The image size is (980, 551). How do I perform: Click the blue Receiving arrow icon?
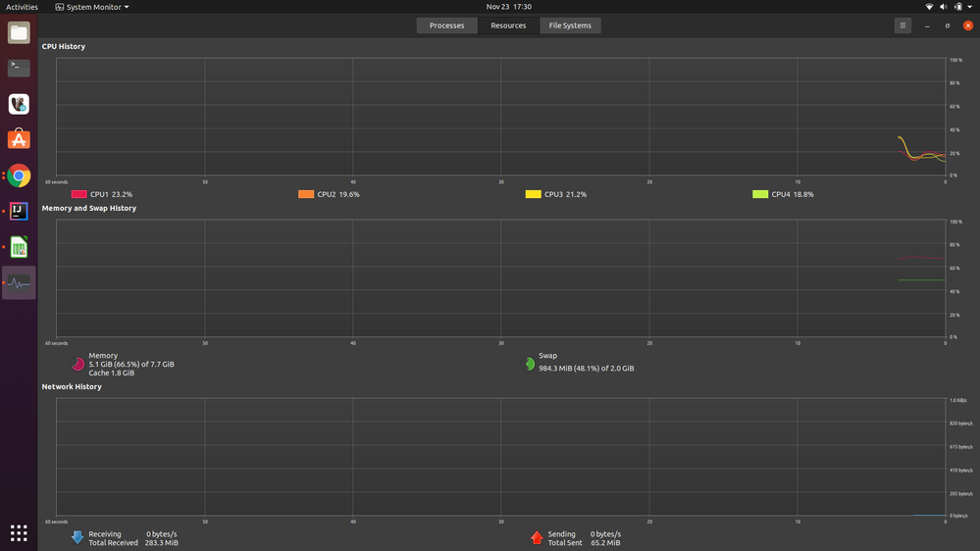tap(77, 537)
